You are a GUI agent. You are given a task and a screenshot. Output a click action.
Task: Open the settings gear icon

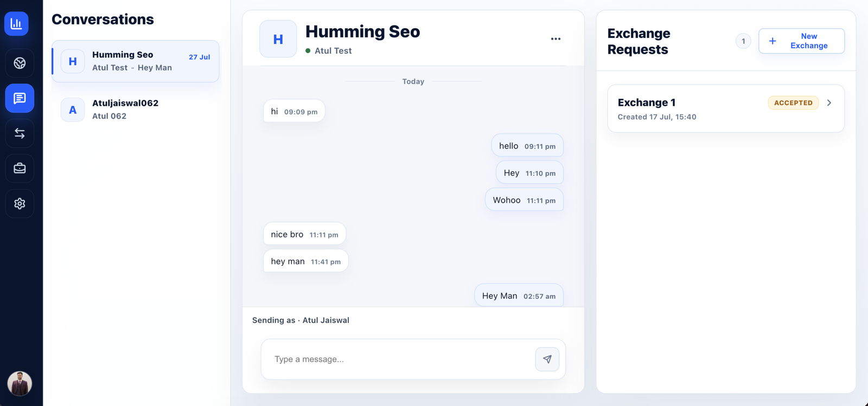click(20, 203)
